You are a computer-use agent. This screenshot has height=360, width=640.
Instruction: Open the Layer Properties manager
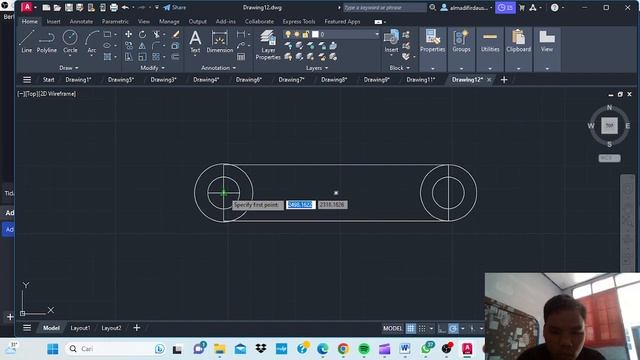coord(268,44)
